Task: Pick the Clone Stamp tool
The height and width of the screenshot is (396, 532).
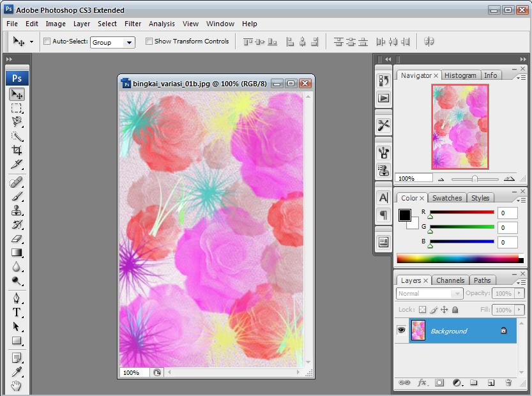Action: 17,210
